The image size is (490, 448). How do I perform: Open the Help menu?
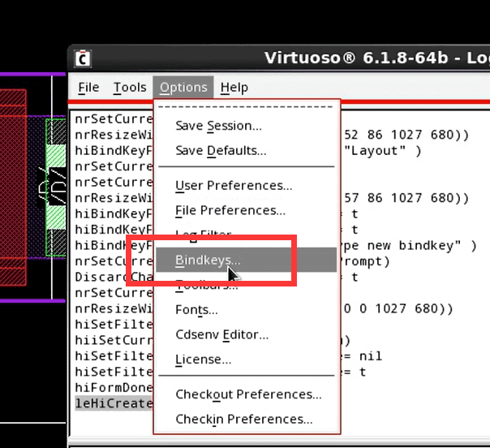(x=234, y=88)
